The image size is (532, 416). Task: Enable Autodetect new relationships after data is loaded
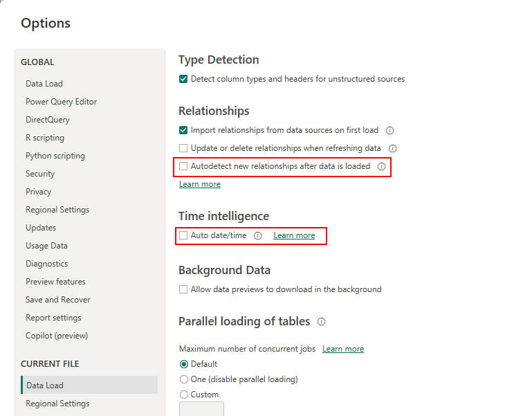(183, 166)
